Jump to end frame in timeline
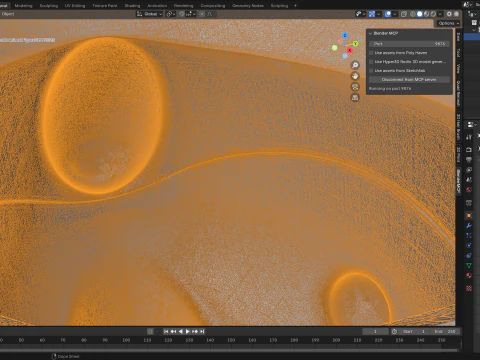Screen dimensions: 480x360 click(x=202, y=331)
